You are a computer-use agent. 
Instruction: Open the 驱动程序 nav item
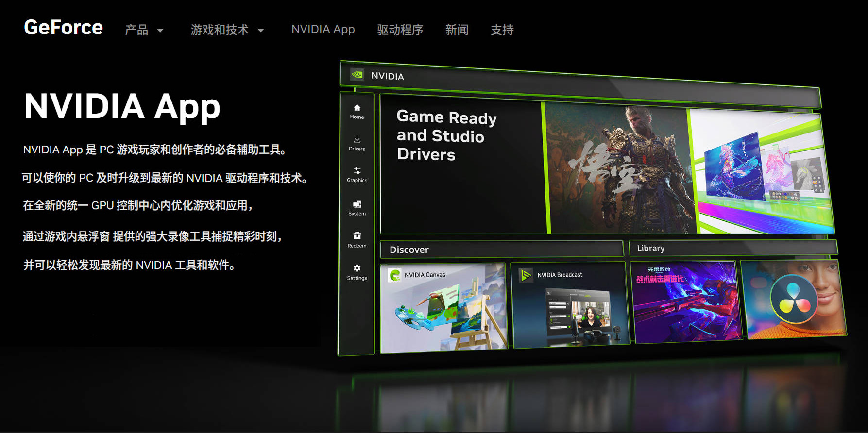[400, 30]
